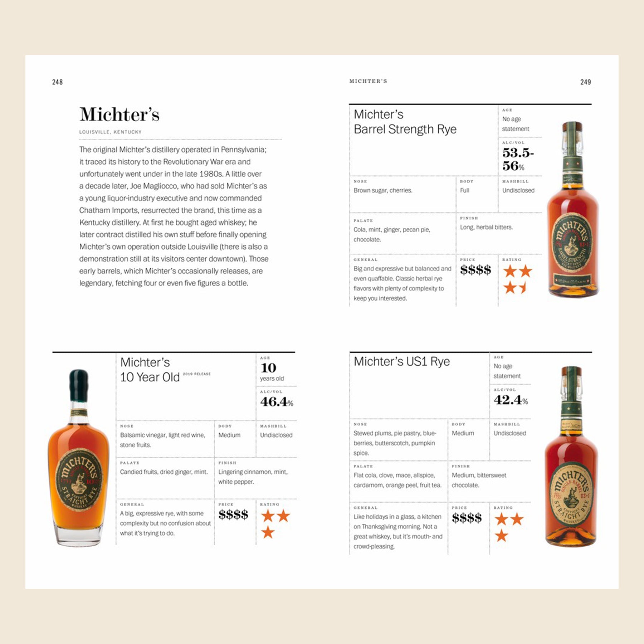
Task: Click the Michter's US1 Rye bottle image
Action: tap(571, 456)
